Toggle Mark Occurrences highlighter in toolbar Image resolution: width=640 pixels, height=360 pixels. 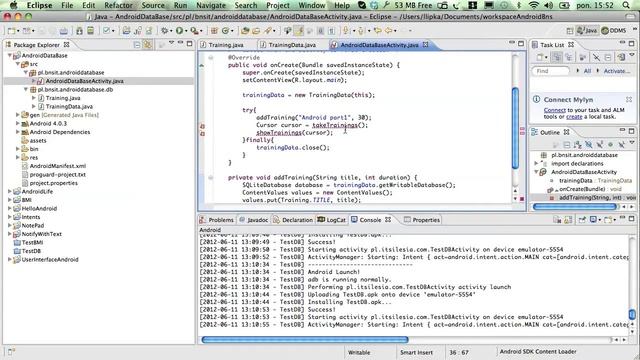point(299,31)
